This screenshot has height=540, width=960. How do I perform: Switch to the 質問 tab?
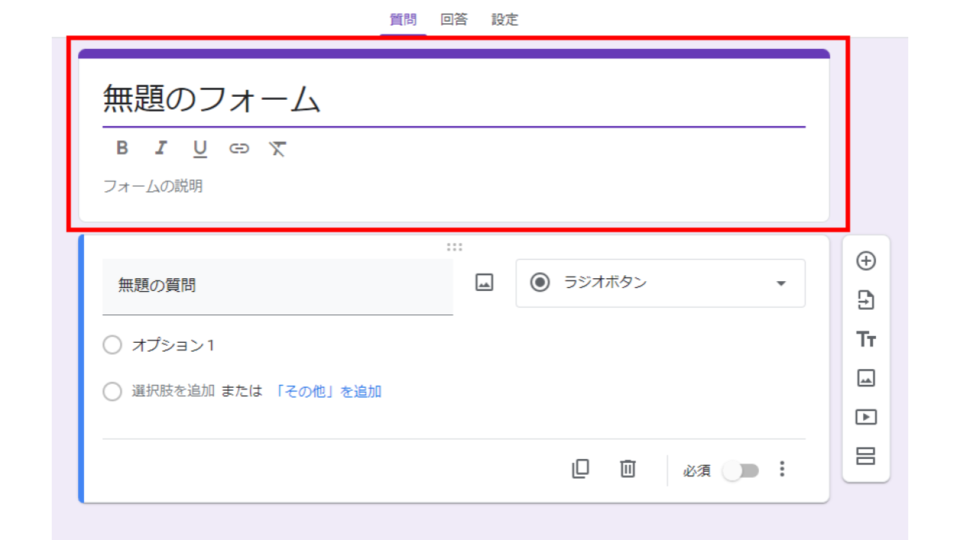(403, 20)
